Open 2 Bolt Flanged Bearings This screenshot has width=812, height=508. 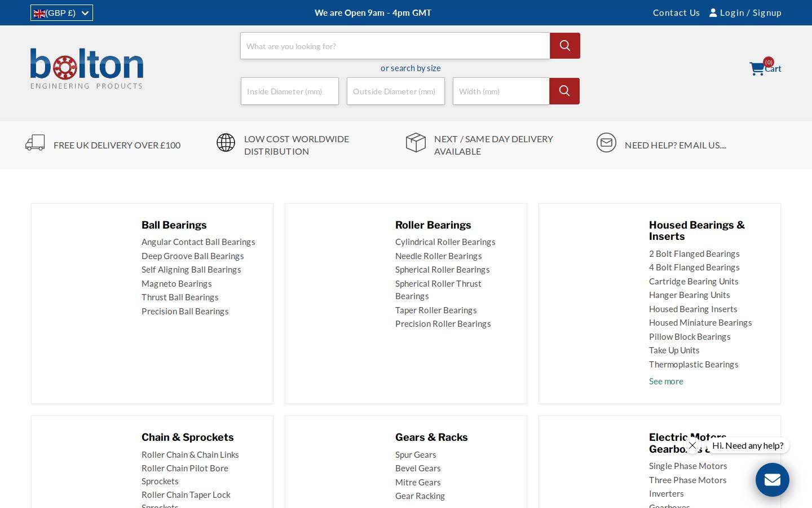(694, 253)
